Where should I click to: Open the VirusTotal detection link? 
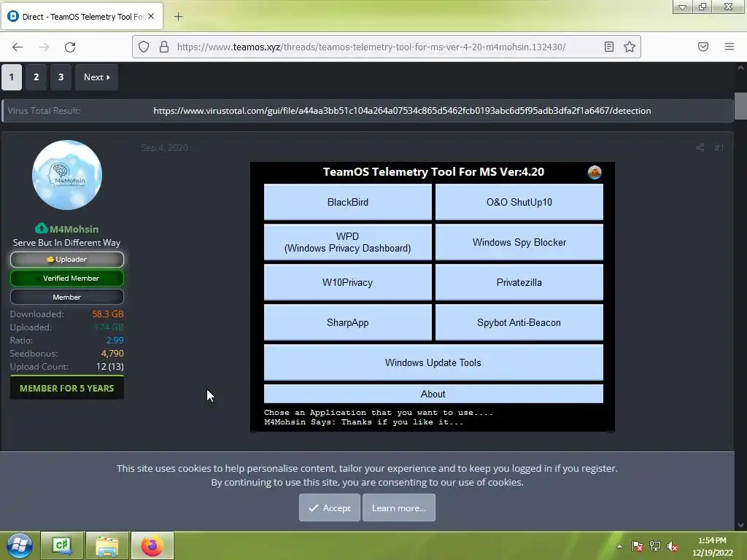pos(402,111)
